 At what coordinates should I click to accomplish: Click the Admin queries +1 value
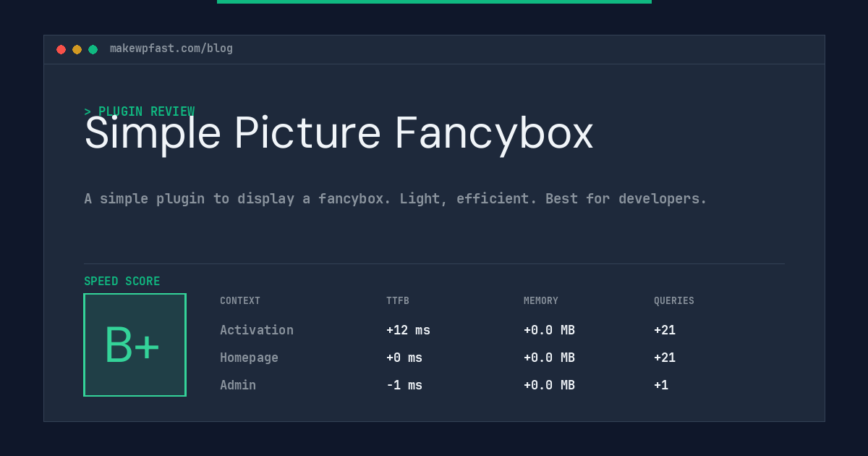[x=661, y=385]
